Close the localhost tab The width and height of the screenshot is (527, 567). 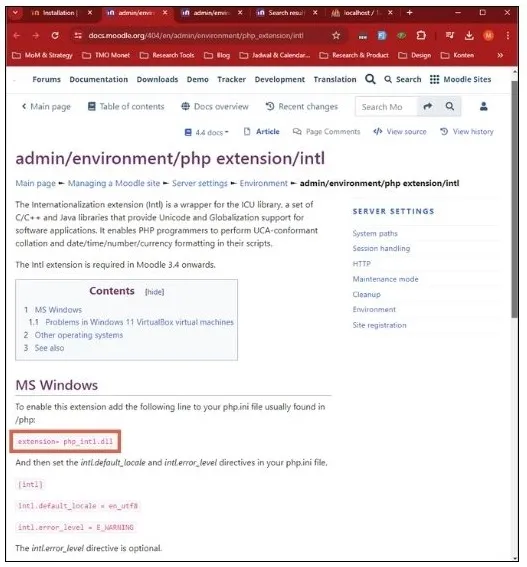(390, 13)
